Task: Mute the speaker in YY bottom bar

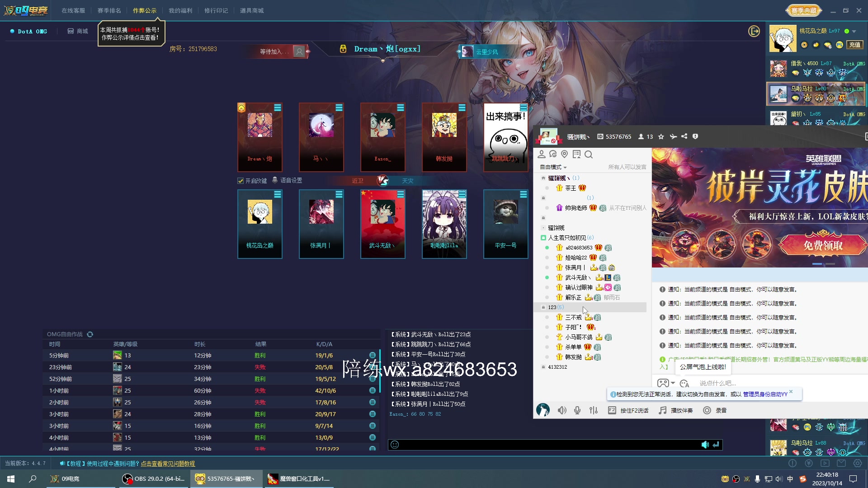Action: [562, 410]
